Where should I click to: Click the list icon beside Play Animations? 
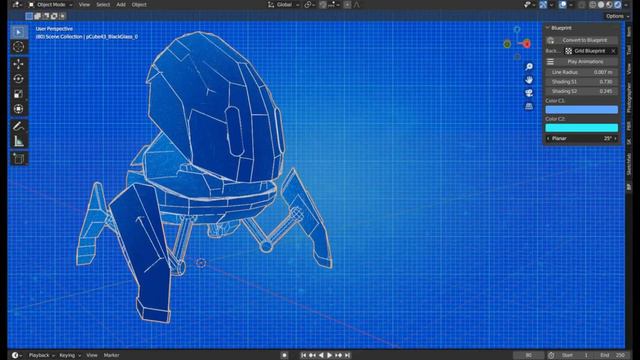550,62
